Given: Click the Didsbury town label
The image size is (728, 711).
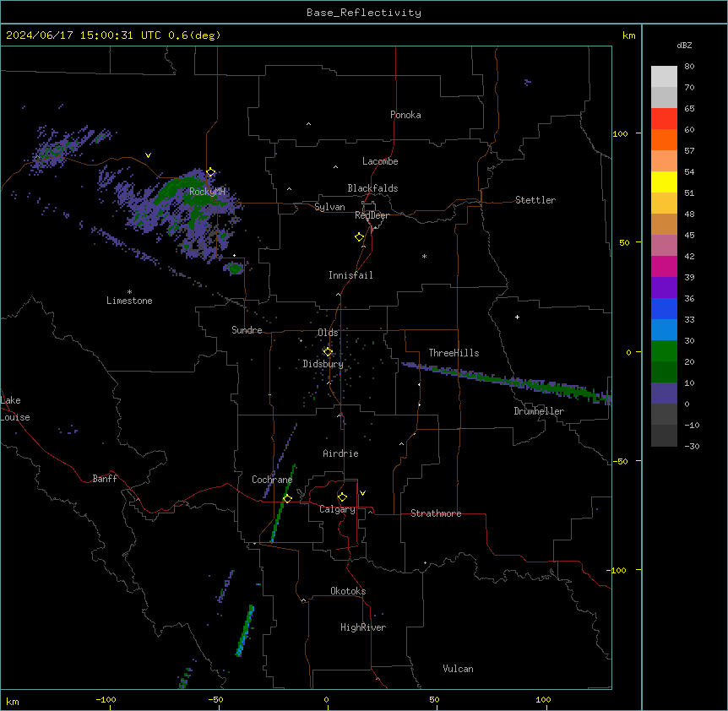Looking at the screenshot, I should [323, 364].
